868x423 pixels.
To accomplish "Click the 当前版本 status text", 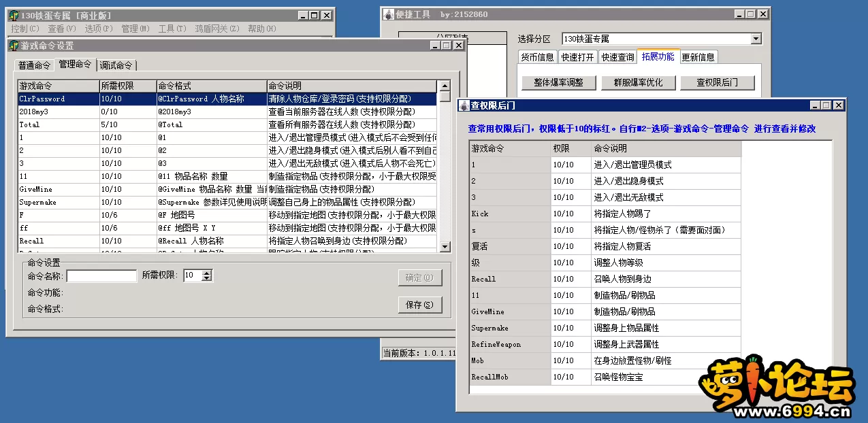I will 419,353.
